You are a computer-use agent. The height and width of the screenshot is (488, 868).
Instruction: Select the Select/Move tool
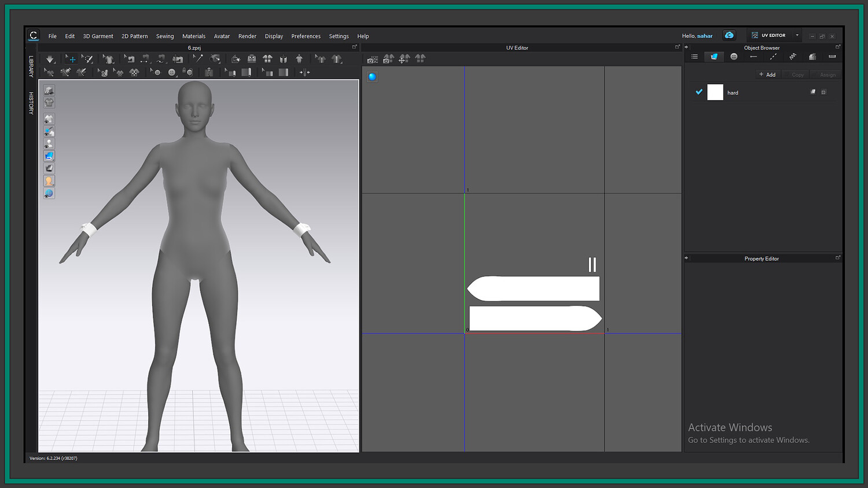coord(71,59)
